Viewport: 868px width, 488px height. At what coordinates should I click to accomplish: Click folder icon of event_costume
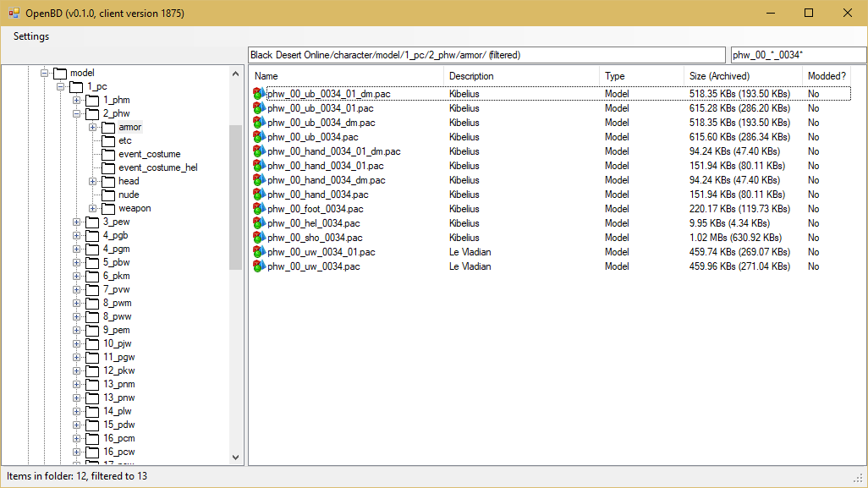coord(107,154)
